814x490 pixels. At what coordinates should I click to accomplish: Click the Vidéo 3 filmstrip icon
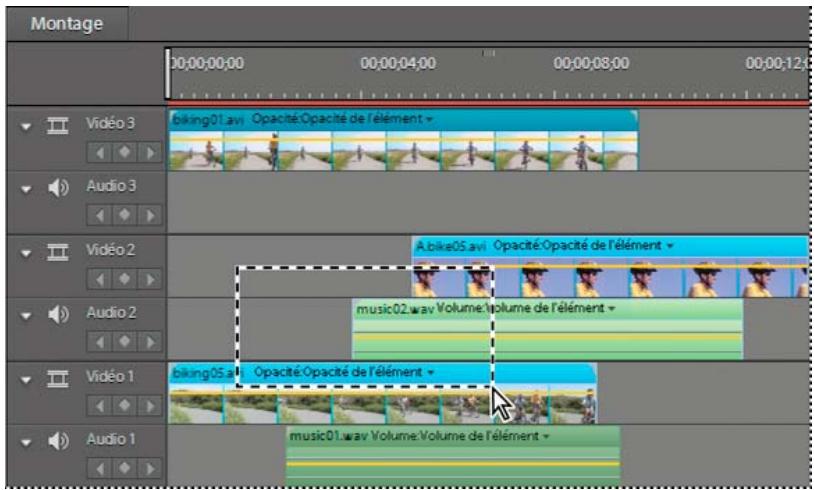(x=58, y=125)
